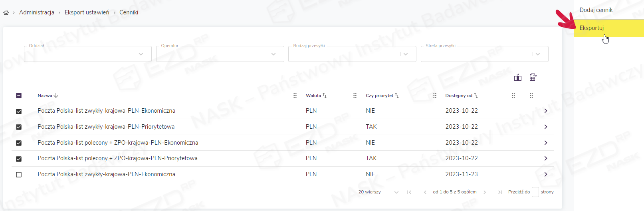The image size is (644, 211).
Task: Click the home breadcrumb icon
Action: (x=6, y=13)
